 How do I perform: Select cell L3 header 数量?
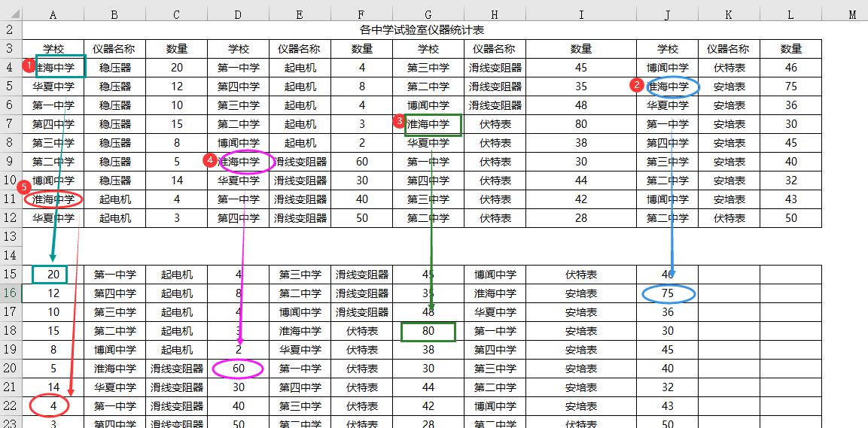tap(790, 49)
